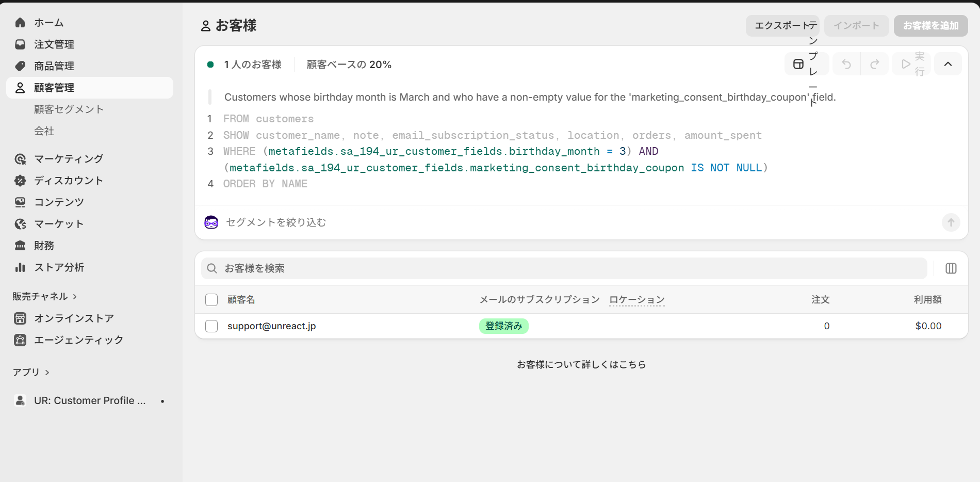Check the support@unreact.jp row checkbox

point(211,326)
